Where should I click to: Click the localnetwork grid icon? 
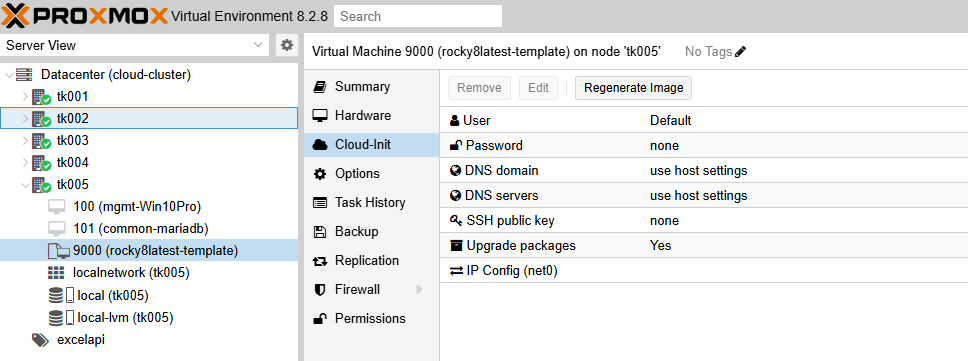[56, 273]
